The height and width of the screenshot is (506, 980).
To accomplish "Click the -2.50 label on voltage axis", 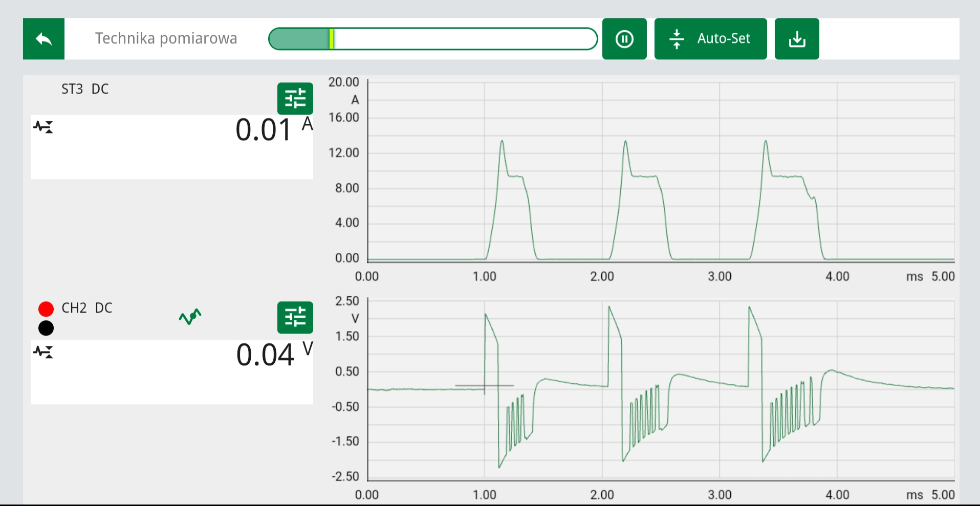I will pyautogui.click(x=345, y=476).
